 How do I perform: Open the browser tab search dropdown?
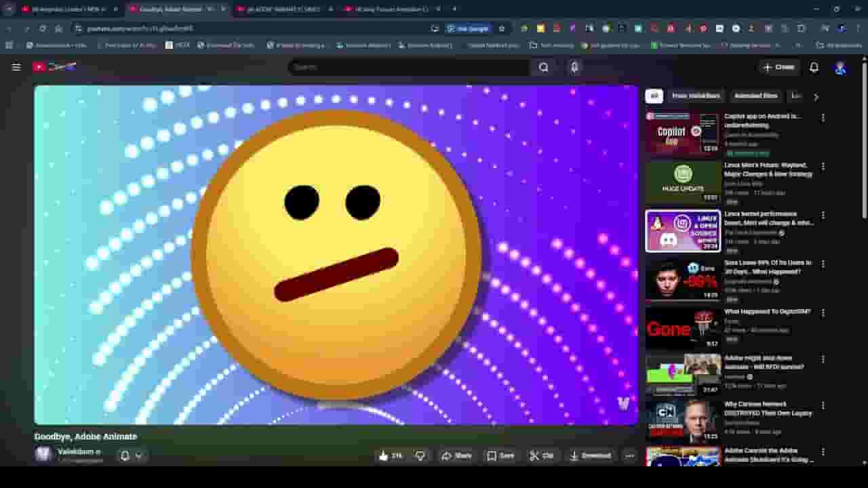coord(9,9)
